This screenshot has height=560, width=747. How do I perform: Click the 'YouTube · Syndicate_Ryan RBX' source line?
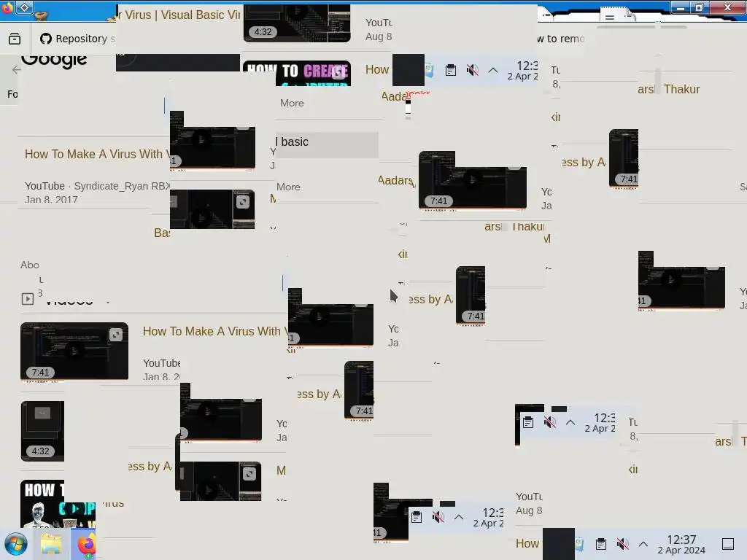pyautogui.click(x=97, y=186)
